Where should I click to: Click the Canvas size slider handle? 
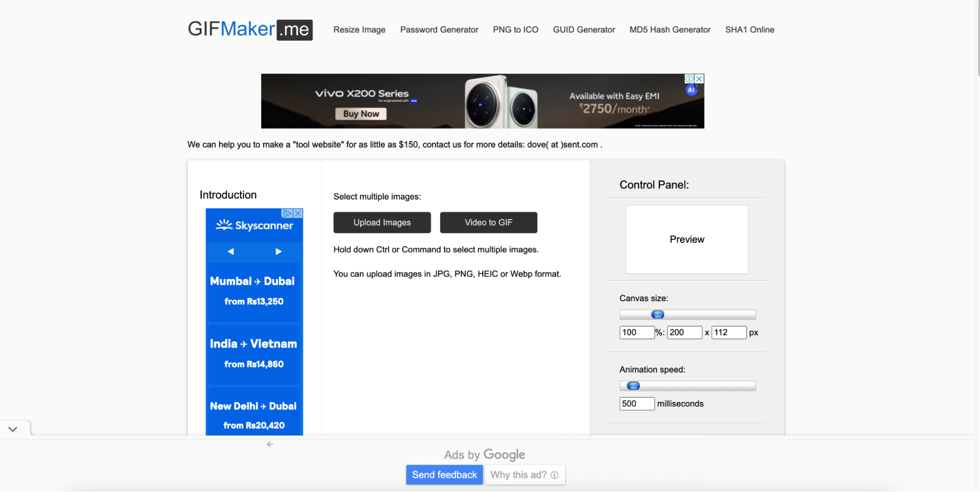pyautogui.click(x=657, y=314)
